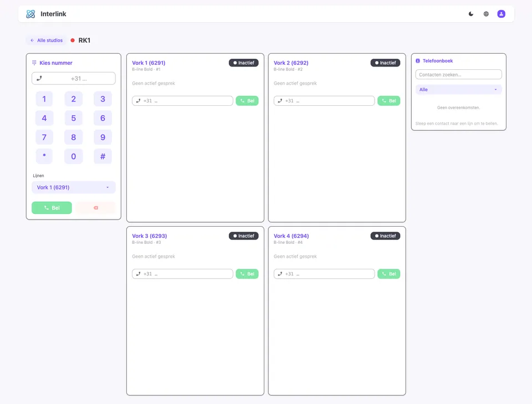
Task: Click Bel on the Vork 2 card
Action: [x=389, y=101]
